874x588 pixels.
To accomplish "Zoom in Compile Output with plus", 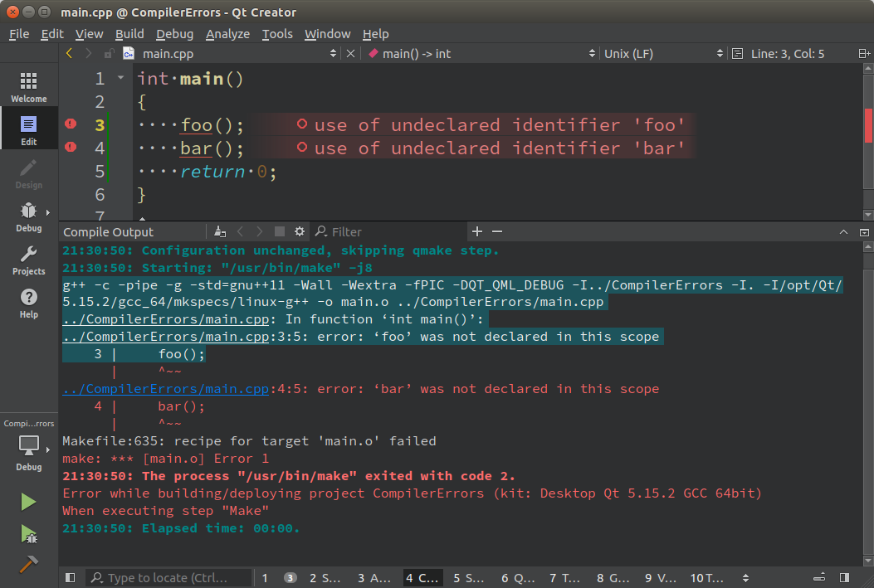I will [477, 231].
